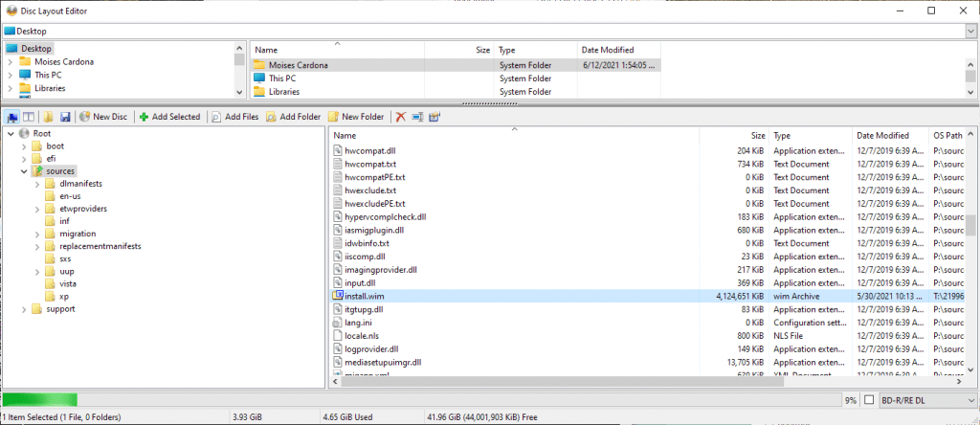Click the red X delete icon
980x425 pixels.
point(401,117)
